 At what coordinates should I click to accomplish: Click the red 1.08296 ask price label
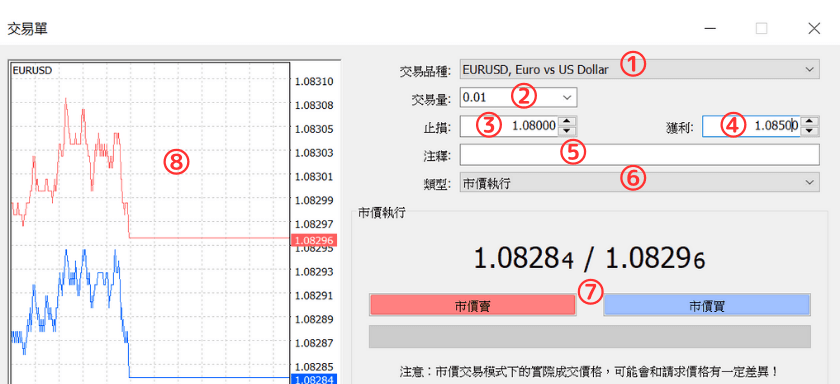tap(313, 239)
